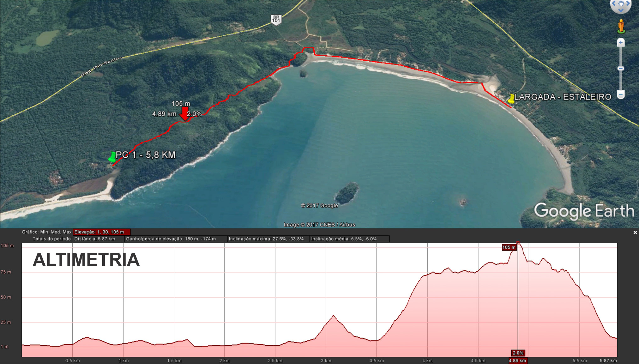639x364 pixels.
Task: Click the LARGADA - ESTALEIRO placemark label
Action: [563, 97]
